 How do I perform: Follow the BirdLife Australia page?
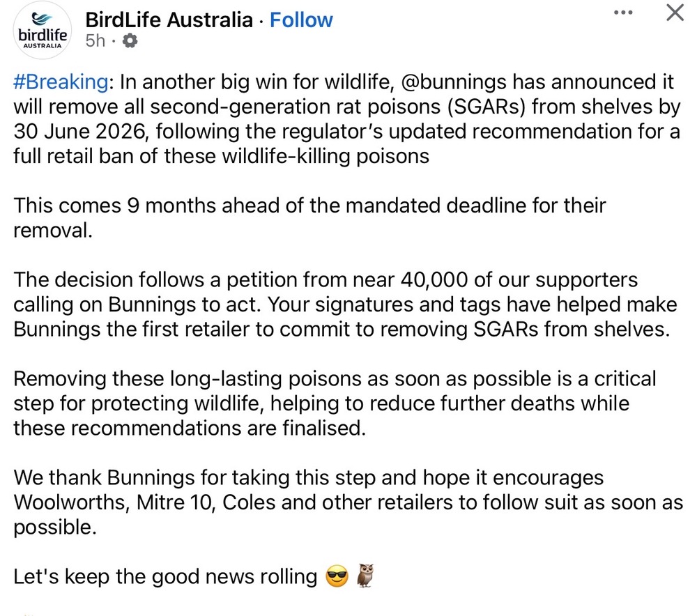[x=301, y=20]
